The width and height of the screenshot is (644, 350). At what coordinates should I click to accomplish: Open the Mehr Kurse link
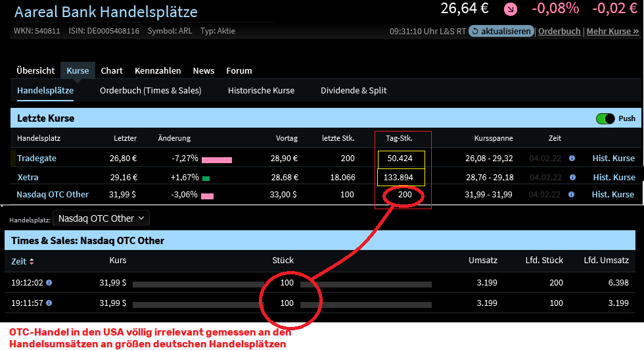pyautogui.click(x=612, y=32)
